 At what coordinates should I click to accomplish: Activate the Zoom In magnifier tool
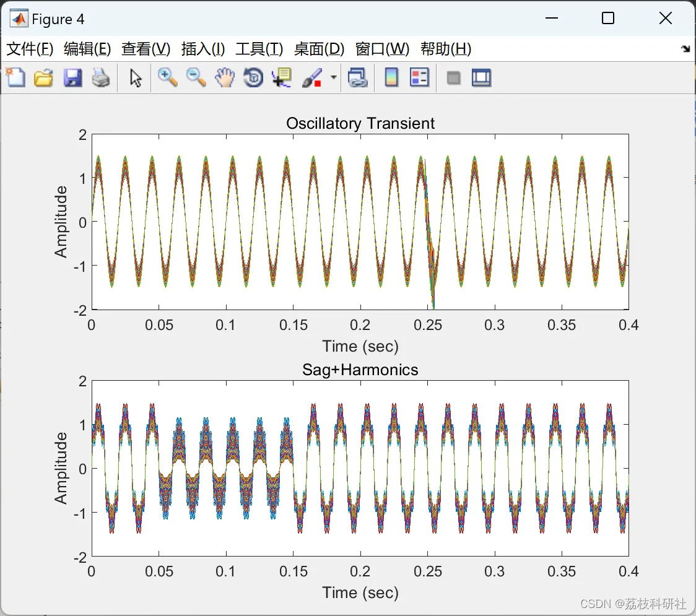[168, 77]
